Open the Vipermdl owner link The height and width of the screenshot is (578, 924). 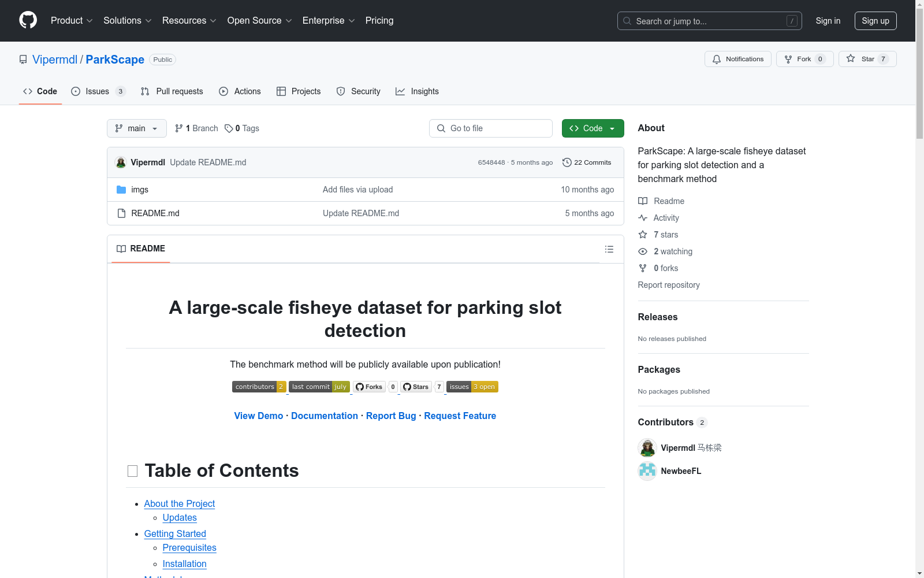(55, 60)
